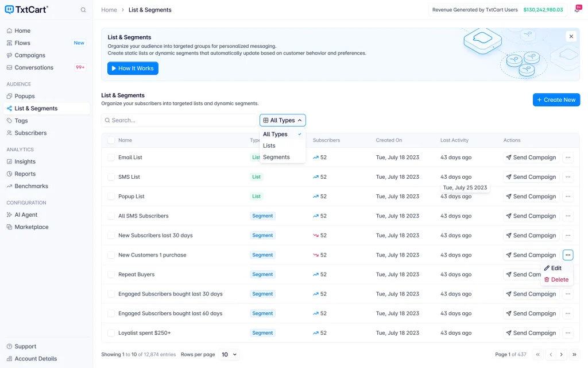The image size is (588, 368).
Task: Click the TxtCart logo
Action: (26, 10)
